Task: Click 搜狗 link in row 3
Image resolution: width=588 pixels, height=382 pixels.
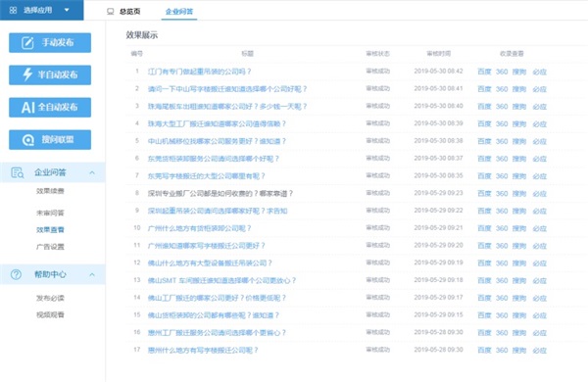Action: [519, 107]
